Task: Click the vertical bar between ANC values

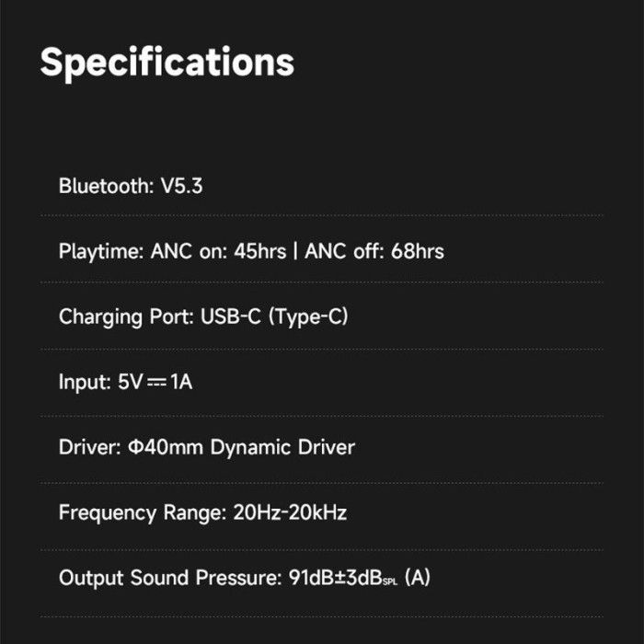Action: tap(294, 251)
